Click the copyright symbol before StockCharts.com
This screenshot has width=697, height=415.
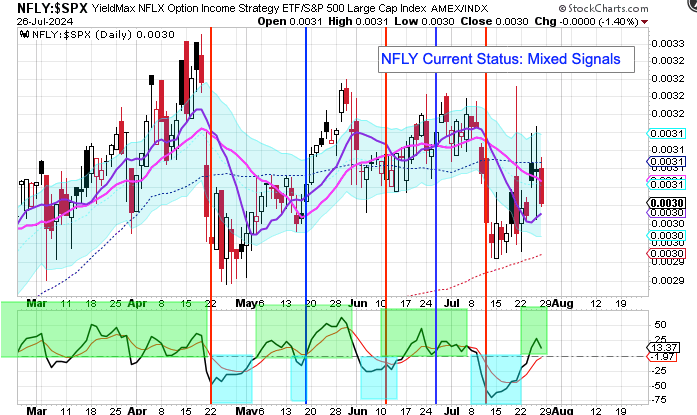(x=596, y=8)
